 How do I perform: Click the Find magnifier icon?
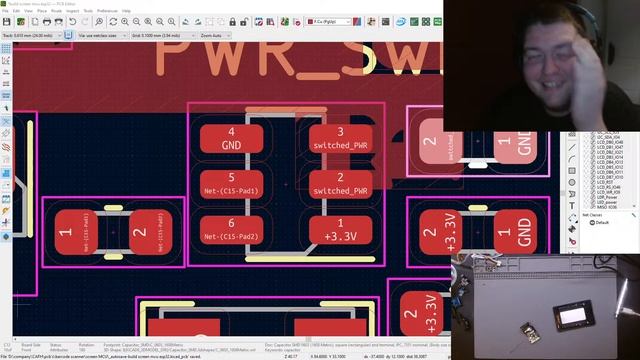99,22
